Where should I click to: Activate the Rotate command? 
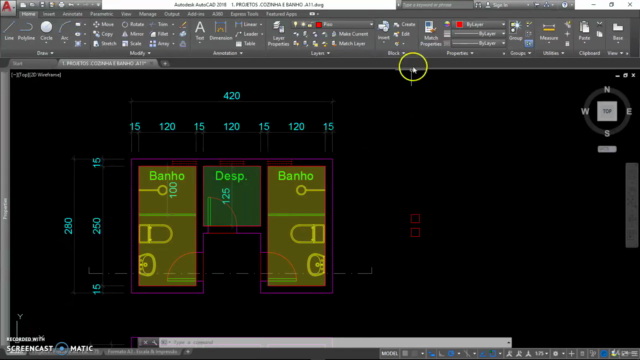coord(133,24)
